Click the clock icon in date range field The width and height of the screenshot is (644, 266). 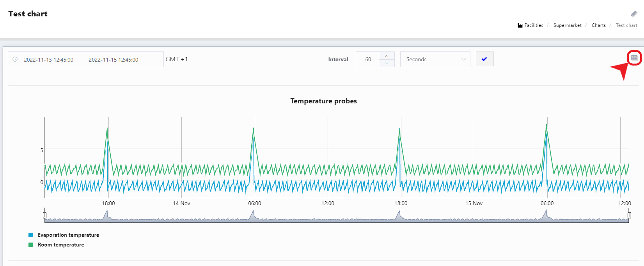[15, 59]
